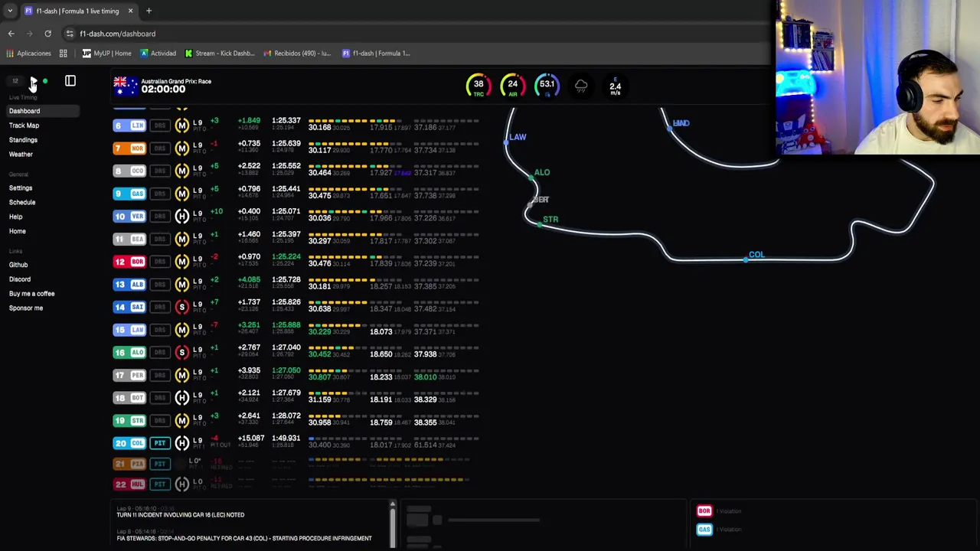
Task: Open Standings in the sidebar
Action: (x=23, y=140)
